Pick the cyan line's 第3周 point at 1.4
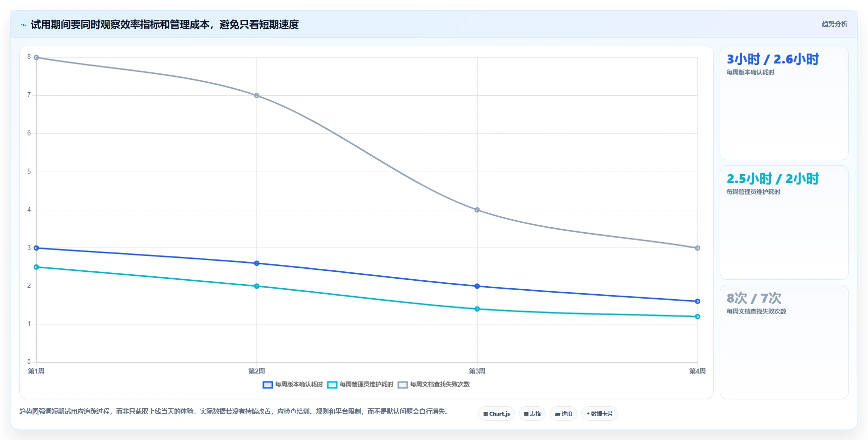This screenshot has width=868, height=440. click(477, 309)
